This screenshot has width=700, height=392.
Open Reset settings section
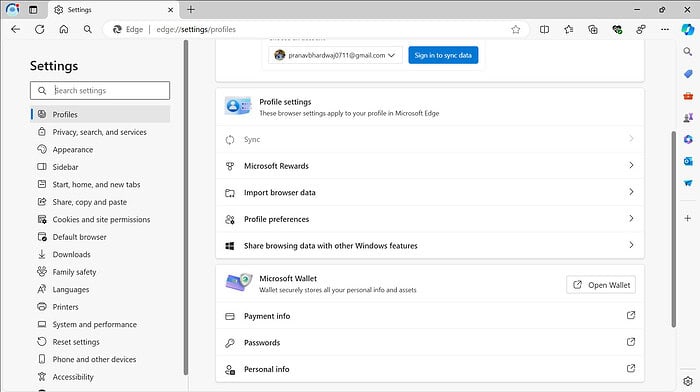tap(100, 342)
